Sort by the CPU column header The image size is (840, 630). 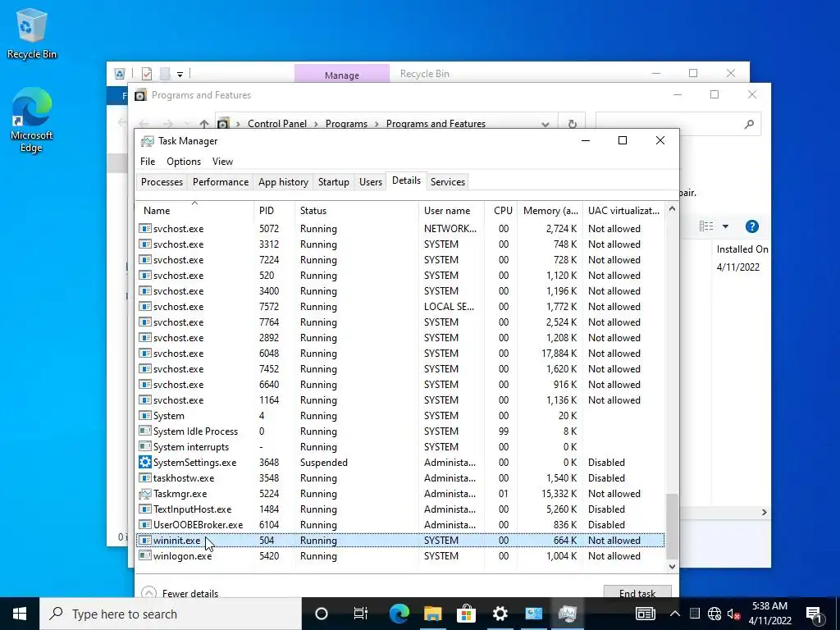503,211
